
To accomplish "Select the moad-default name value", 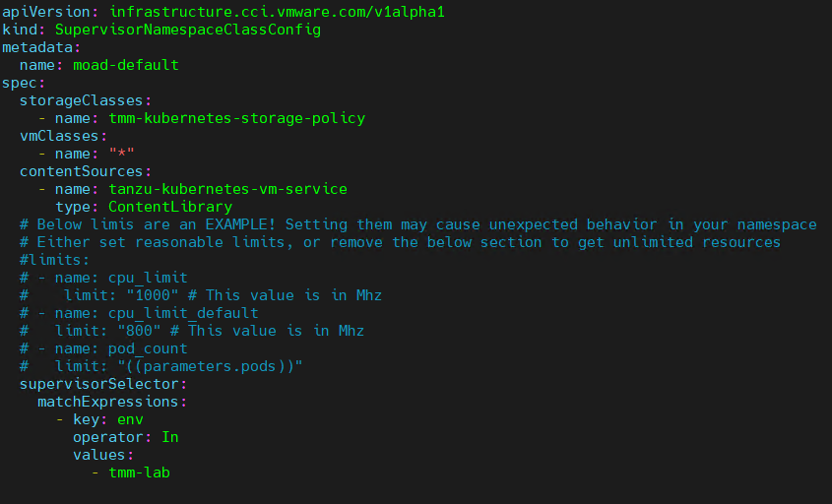I will click(x=126, y=65).
